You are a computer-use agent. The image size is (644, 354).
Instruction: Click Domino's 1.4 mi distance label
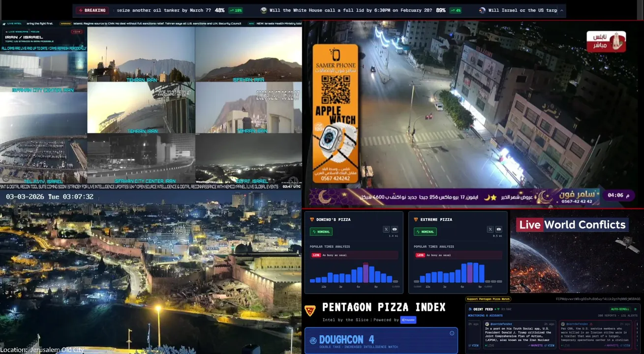pos(394,236)
